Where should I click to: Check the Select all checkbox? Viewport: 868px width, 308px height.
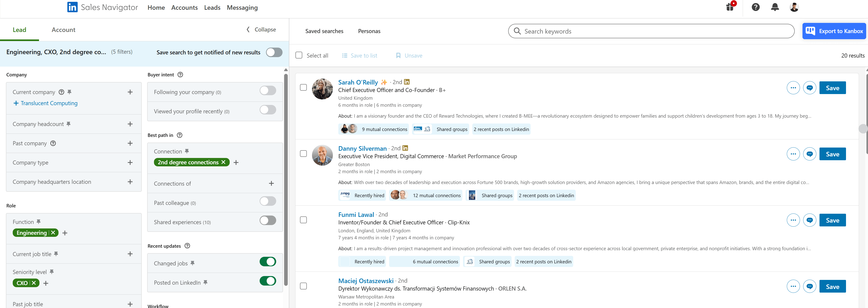click(x=299, y=55)
